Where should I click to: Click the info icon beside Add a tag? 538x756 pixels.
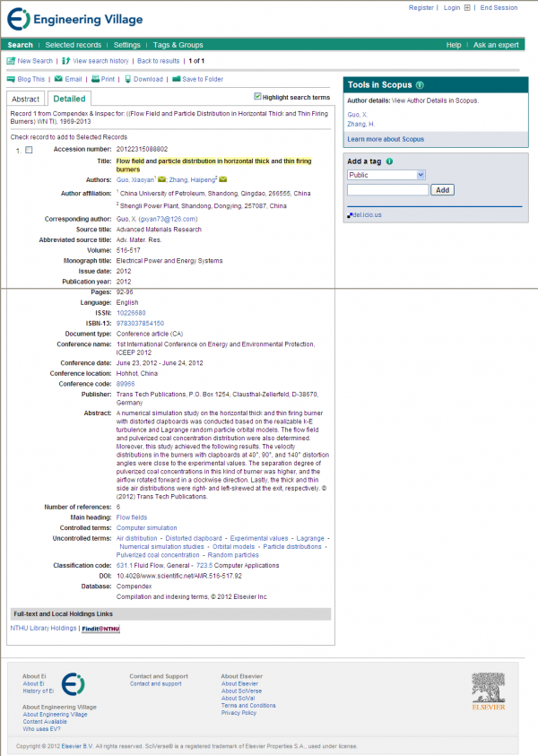[389, 161]
